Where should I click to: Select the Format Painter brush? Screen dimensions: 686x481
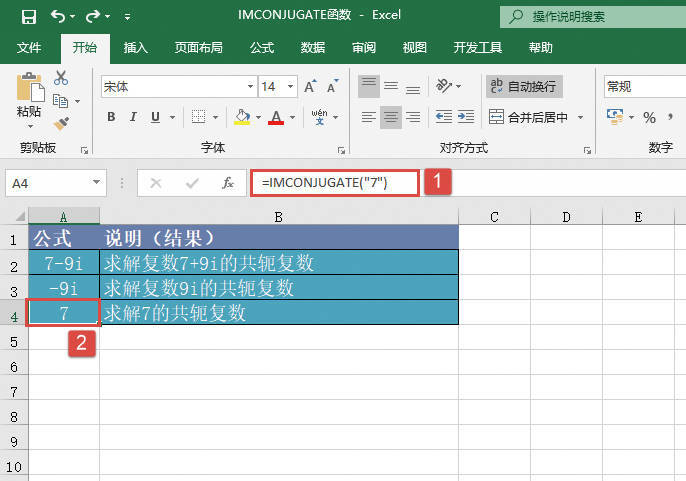click(x=61, y=123)
